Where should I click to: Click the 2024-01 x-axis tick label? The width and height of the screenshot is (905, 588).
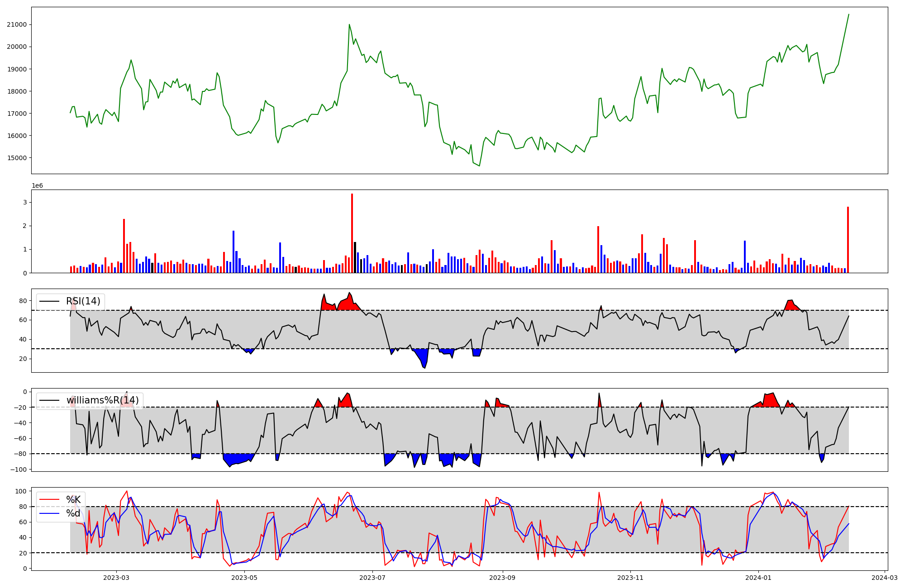point(758,578)
